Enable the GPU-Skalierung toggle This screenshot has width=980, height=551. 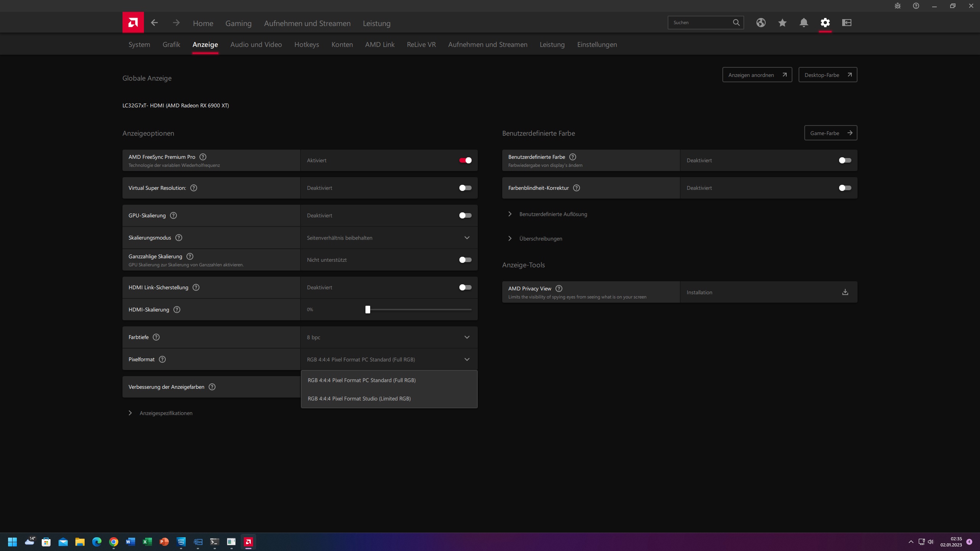(x=465, y=215)
